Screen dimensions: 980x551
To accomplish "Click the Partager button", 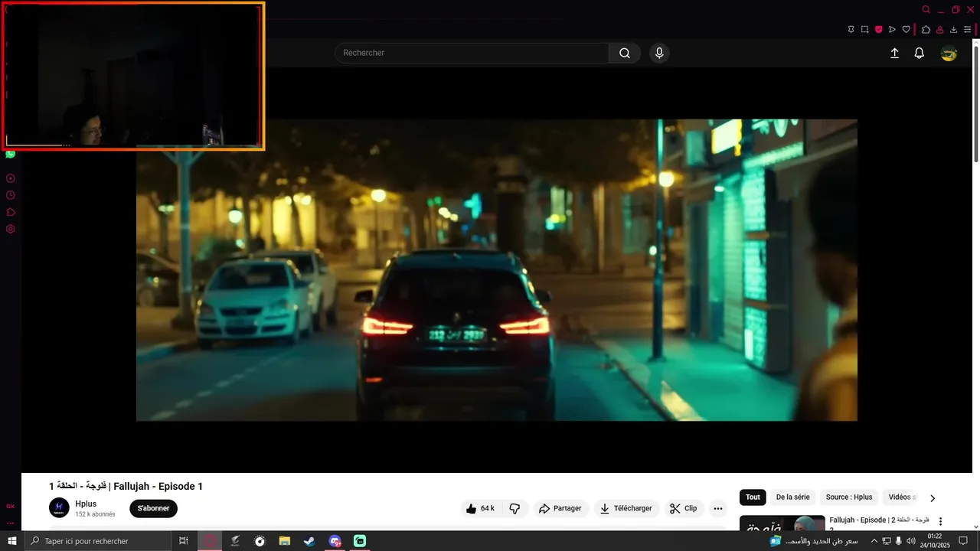I will [560, 508].
